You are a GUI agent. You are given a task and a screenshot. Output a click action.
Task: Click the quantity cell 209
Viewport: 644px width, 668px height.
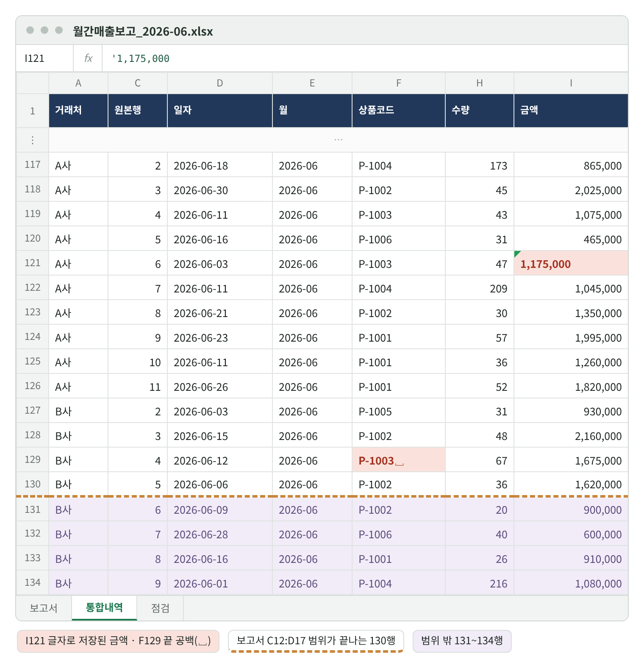(480, 288)
